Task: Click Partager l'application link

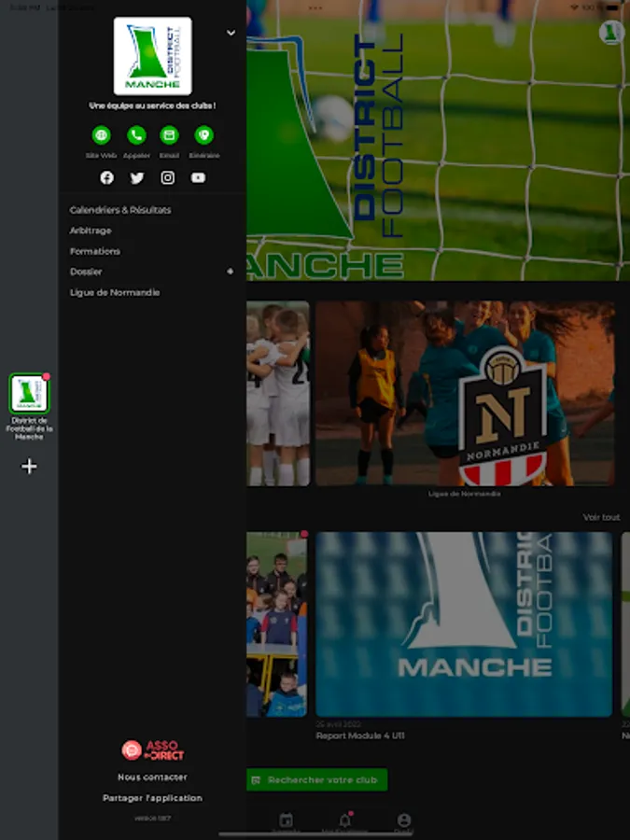Action: click(153, 798)
